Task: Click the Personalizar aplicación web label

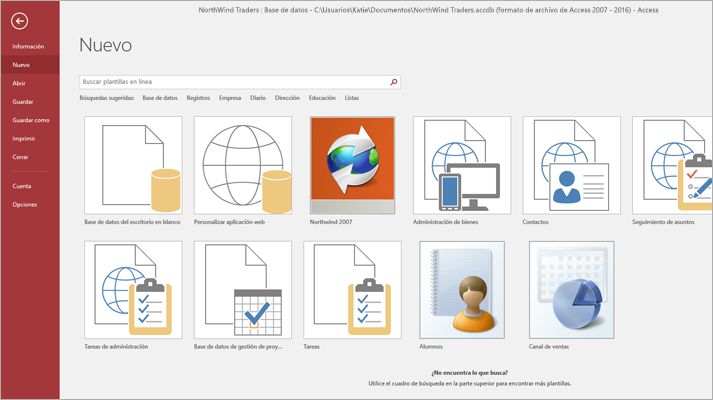Action: click(x=229, y=222)
